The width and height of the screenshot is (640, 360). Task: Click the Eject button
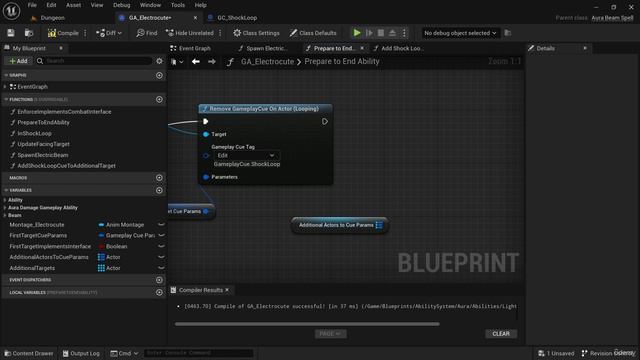(392, 33)
